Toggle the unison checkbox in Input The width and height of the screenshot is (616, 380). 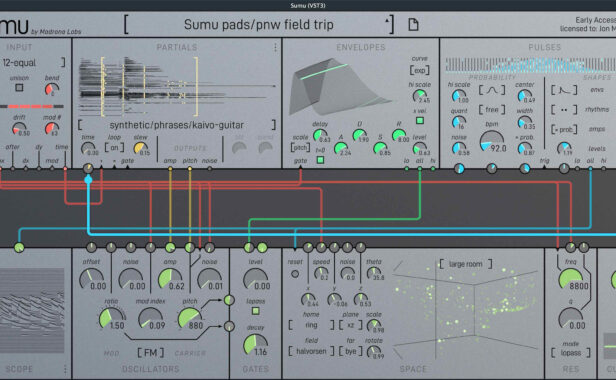(19, 88)
